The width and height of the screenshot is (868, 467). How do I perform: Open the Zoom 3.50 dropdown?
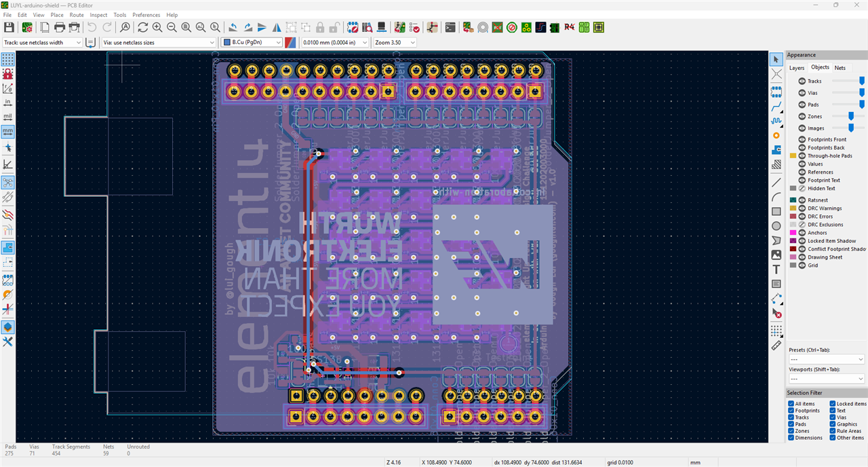[412, 42]
